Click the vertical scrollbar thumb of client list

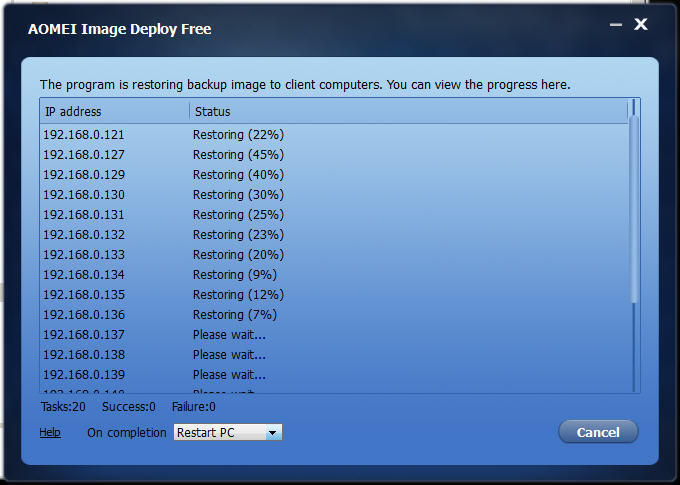point(634,208)
